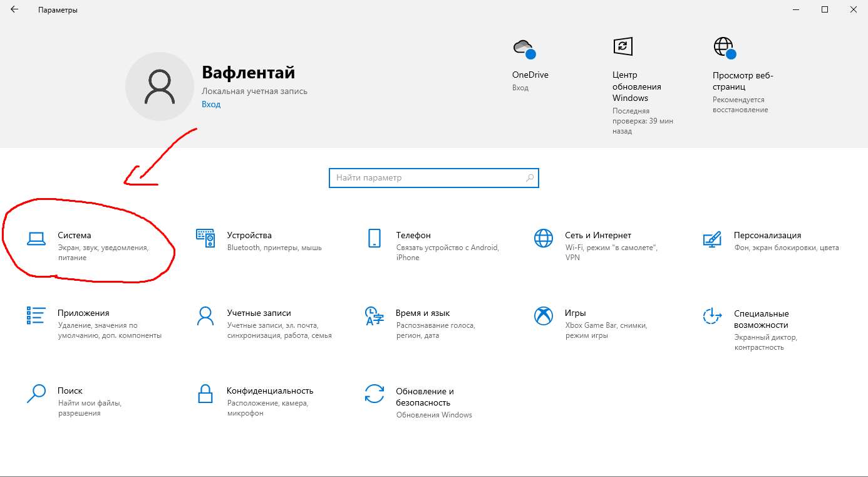This screenshot has width=868, height=477.
Task: Click Центр обновления Windows label
Action: pyautogui.click(x=637, y=86)
